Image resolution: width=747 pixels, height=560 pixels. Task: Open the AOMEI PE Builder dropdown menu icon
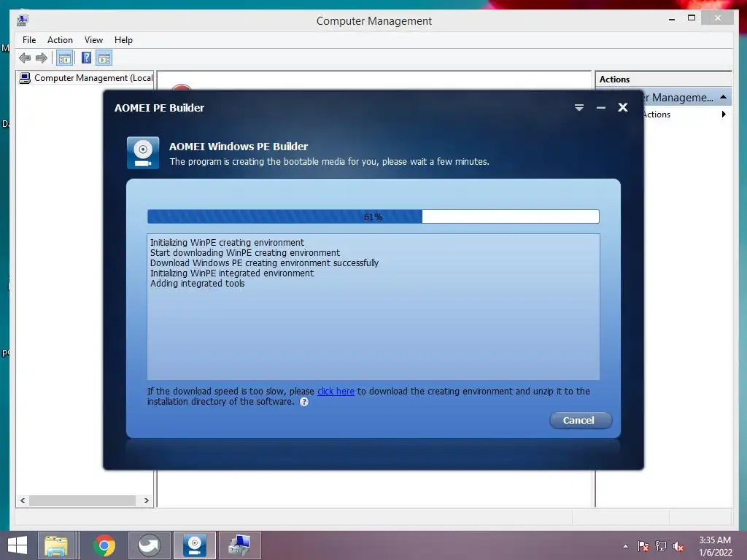(578, 108)
